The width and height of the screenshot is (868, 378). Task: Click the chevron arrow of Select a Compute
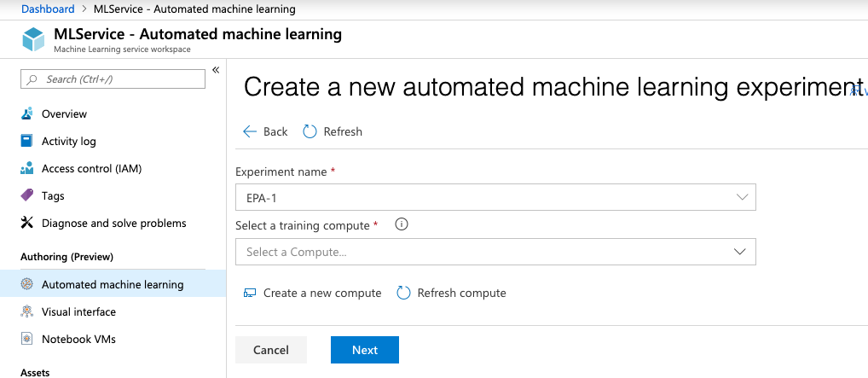(x=739, y=252)
